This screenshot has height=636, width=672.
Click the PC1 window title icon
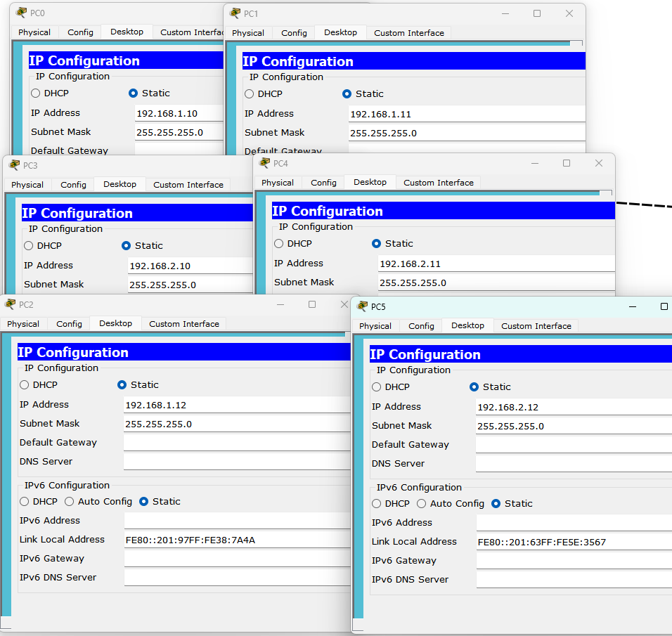point(235,13)
